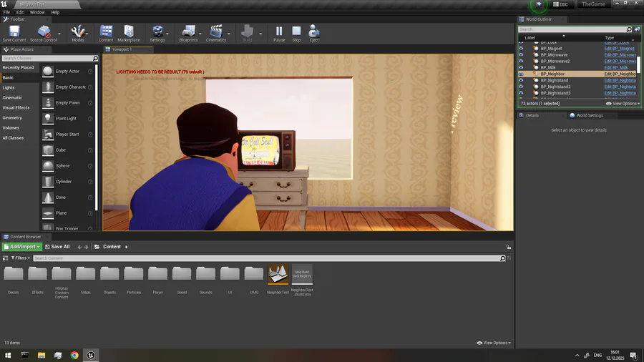Toggle visibility eye of BP_Microwave2
The image size is (644, 362).
tap(521, 61)
